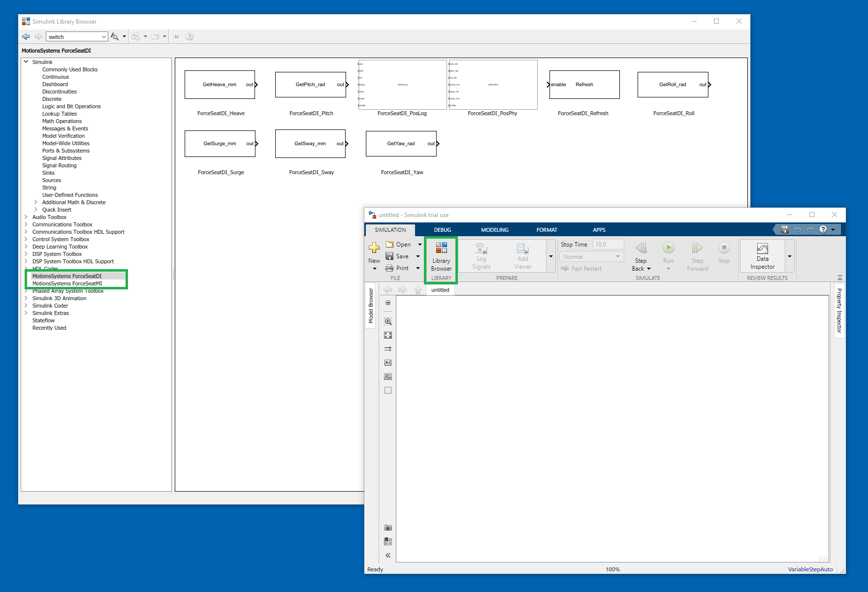
Task: Select MotionsSystems ForceSeatMI library
Action: 67,283
